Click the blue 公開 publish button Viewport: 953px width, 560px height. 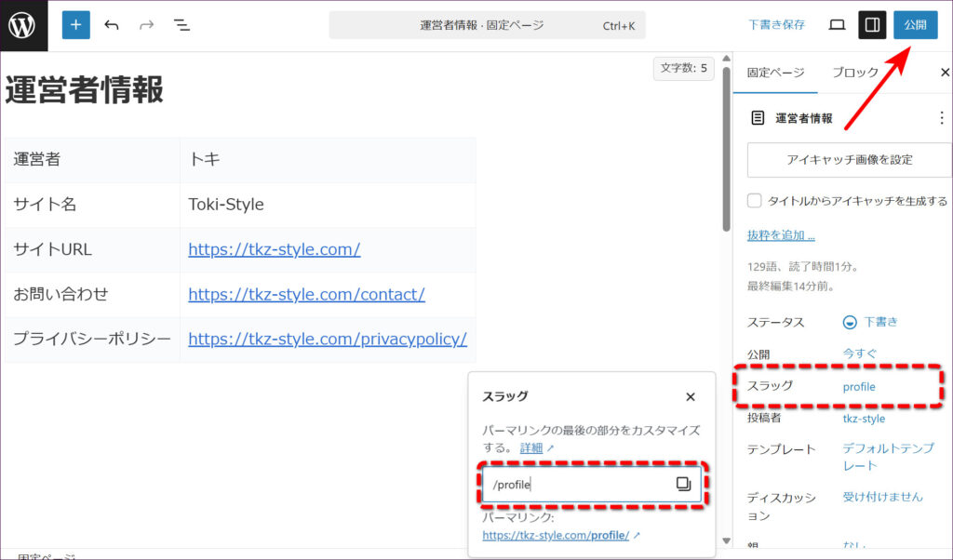tap(915, 25)
